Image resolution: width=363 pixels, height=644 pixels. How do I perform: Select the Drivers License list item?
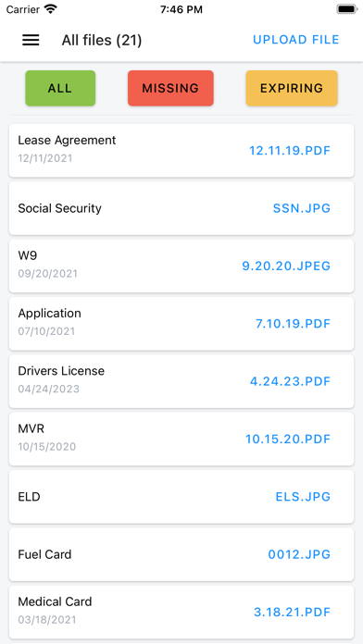[181, 381]
